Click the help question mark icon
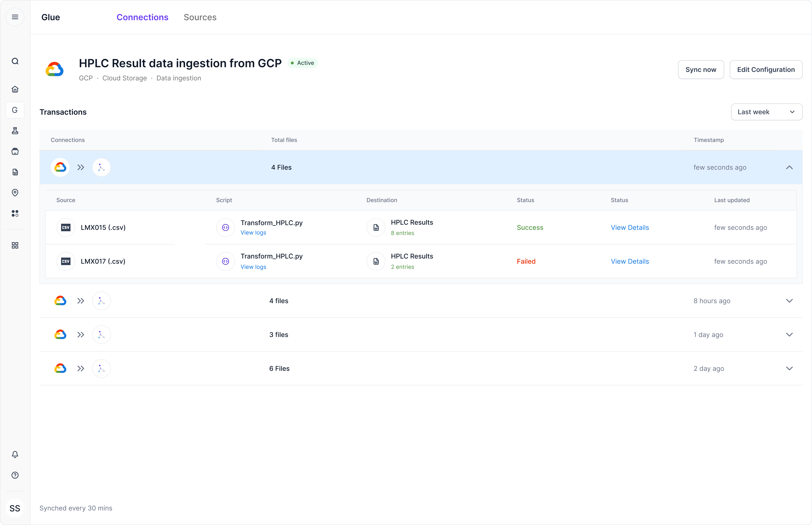 pos(15,475)
